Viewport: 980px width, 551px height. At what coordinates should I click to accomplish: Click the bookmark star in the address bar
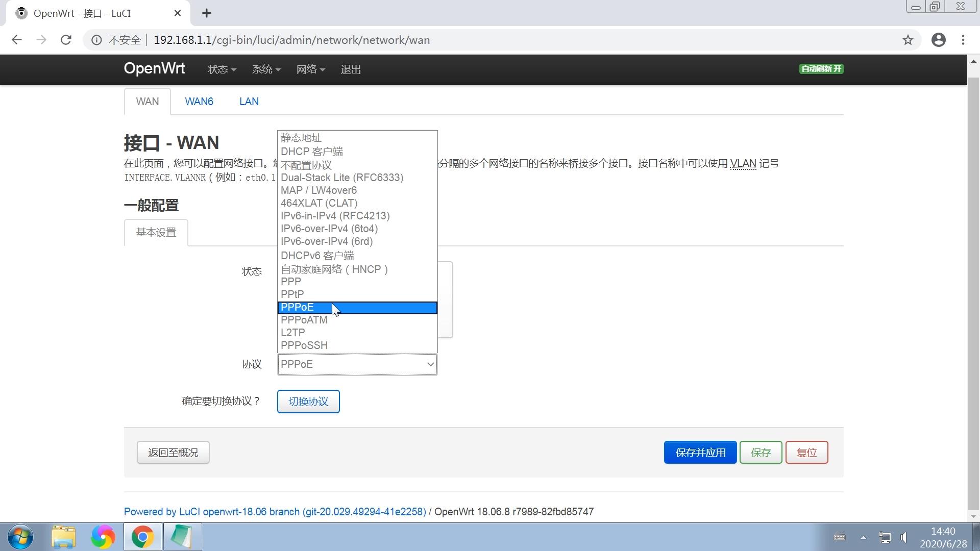point(908,40)
